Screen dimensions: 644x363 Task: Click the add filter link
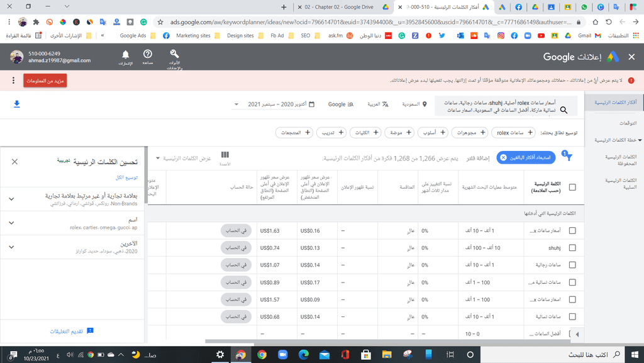click(x=478, y=158)
